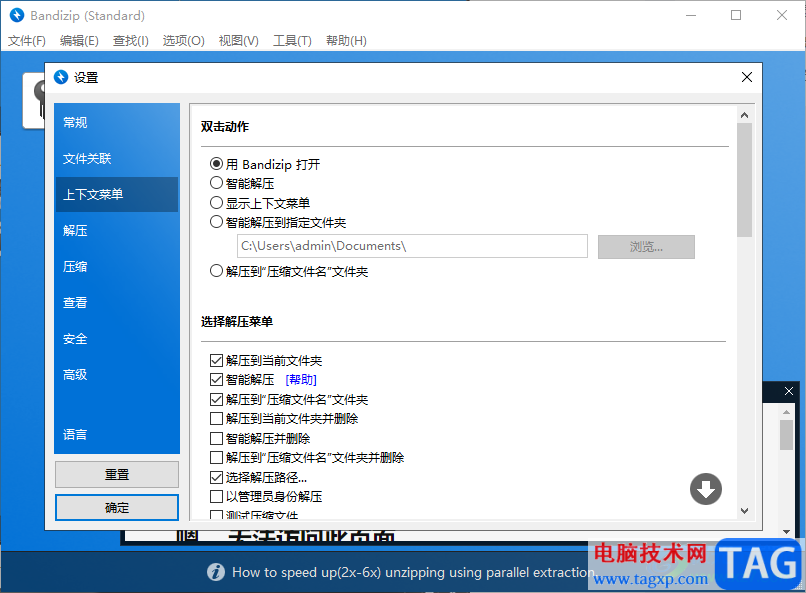Image resolution: width=806 pixels, height=593 pixels.
Task: Open the 编辑(E) menu
Action: pyautogui.click(x=79, y=41)
